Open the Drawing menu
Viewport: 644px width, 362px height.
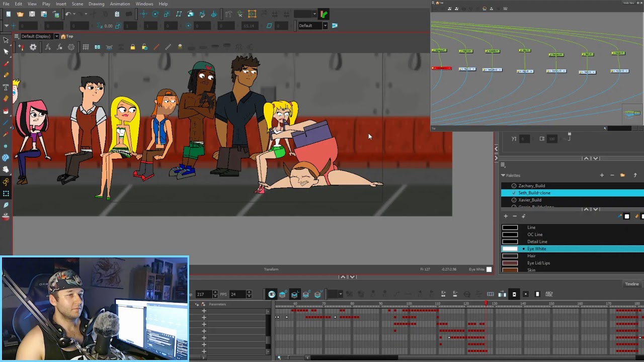click(x=96, y=4)
